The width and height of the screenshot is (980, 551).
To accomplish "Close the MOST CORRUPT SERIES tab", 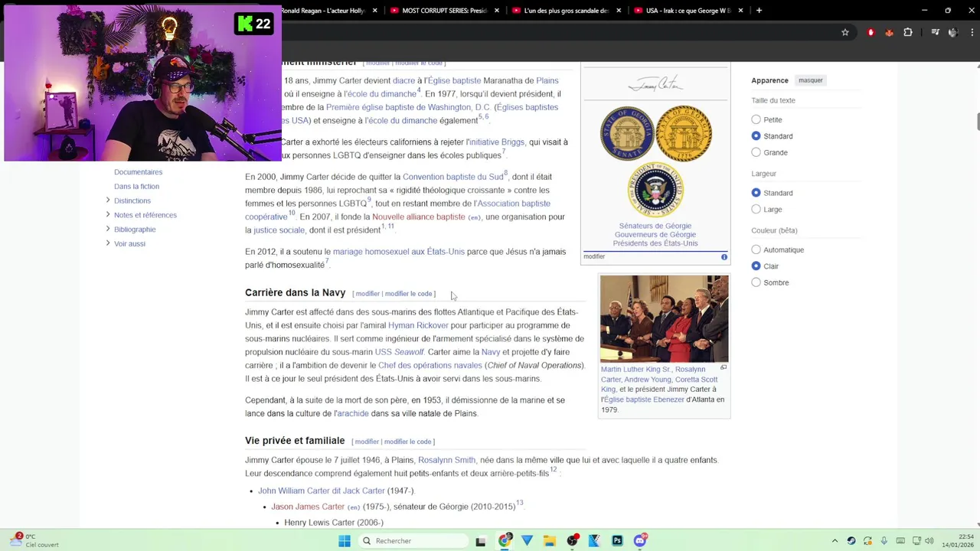I will 497,11.
